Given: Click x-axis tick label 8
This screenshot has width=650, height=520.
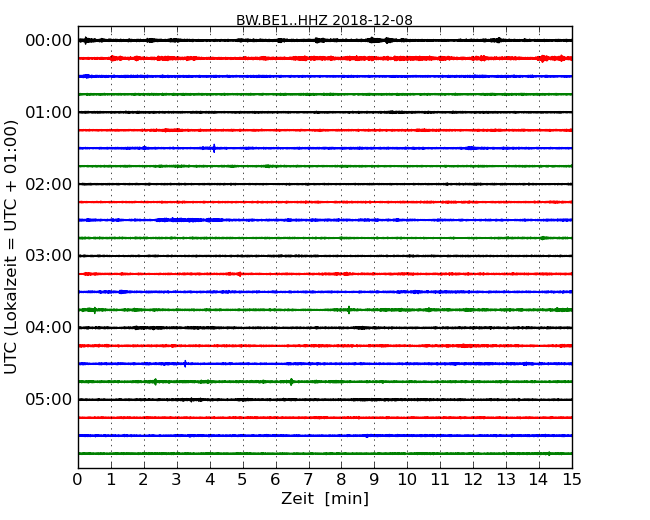Looking at the screenshot, I should point(342,480).
